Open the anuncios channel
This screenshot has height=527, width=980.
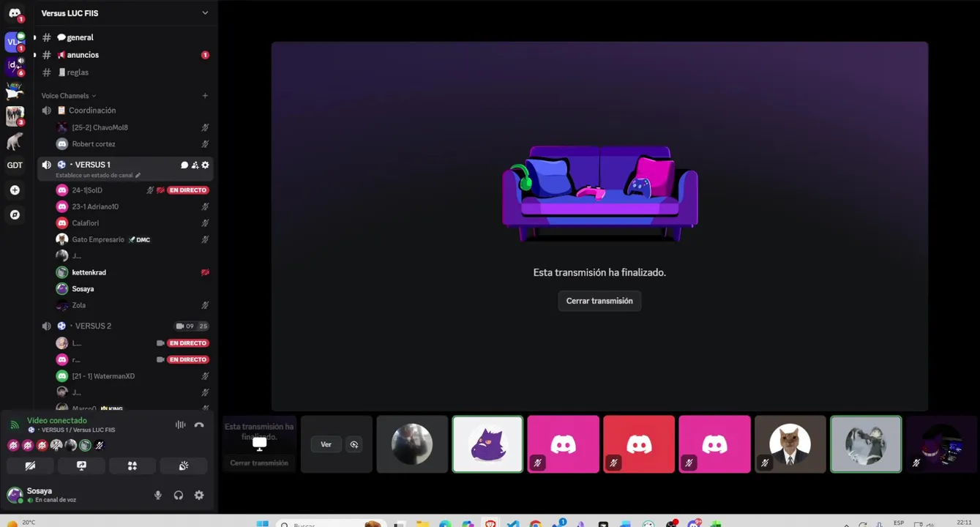(x=125, y=55)
